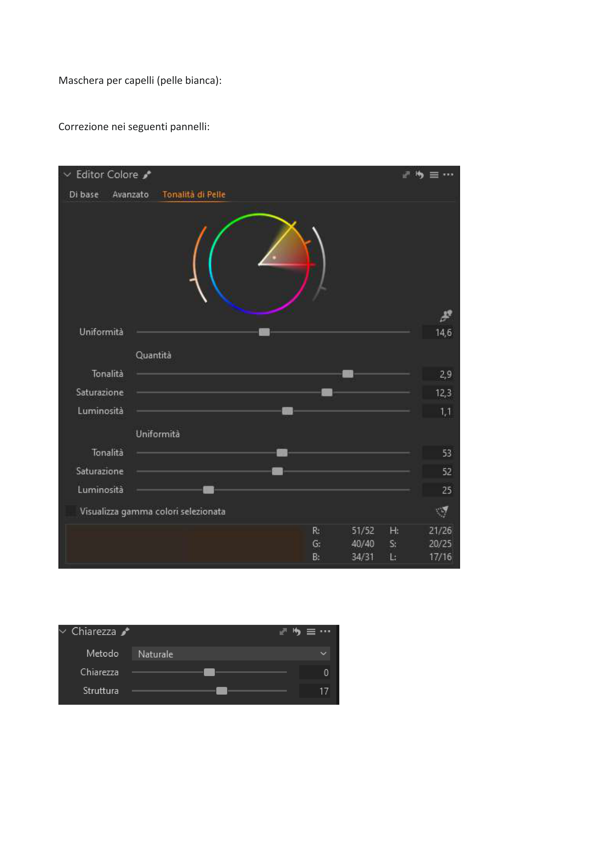614x868 pixels.
Task: Switch to the Avanzato tab
Action: point(130,195)
